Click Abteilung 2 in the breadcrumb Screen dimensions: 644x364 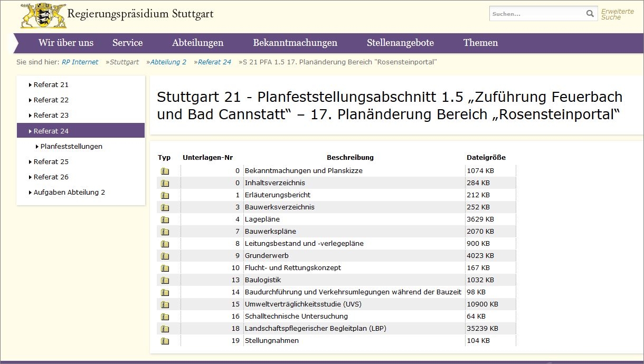pyautogui.click(x=168, y=62)
